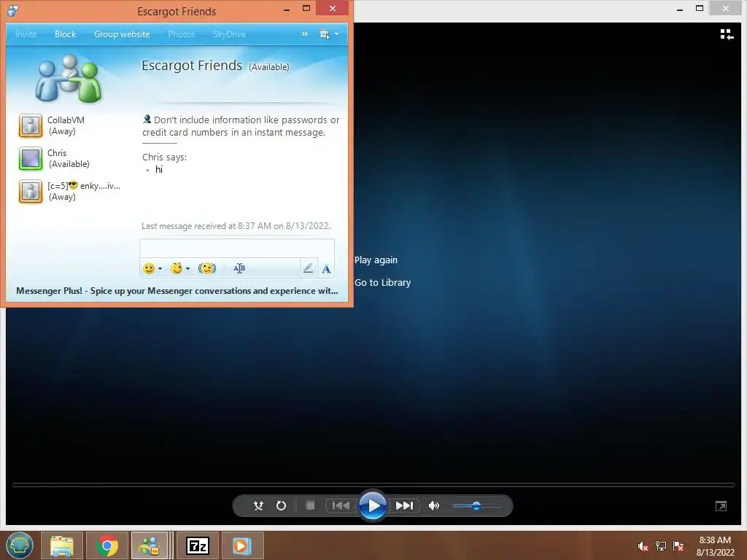Viewport: 747px width, 560px height.
Task: Open the Group website link
Action: (x=122, y=34)
